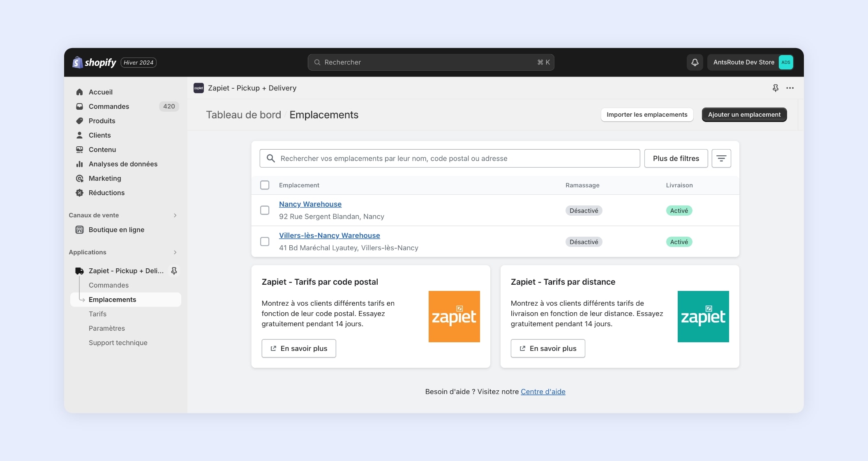
Task: Click the AntsRoute Dev Store avatar
Action: click(786, 62)
